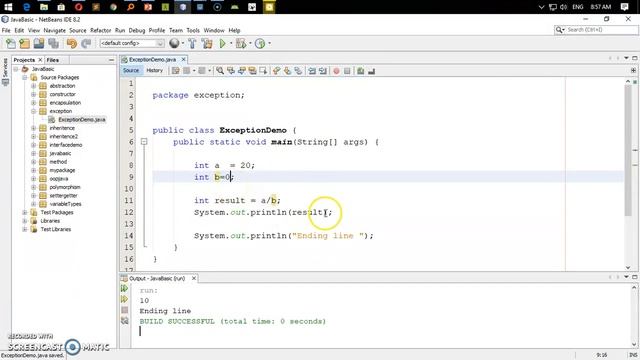Click the Save All toolbar icon
640x360 pixels.
point(53,43)
